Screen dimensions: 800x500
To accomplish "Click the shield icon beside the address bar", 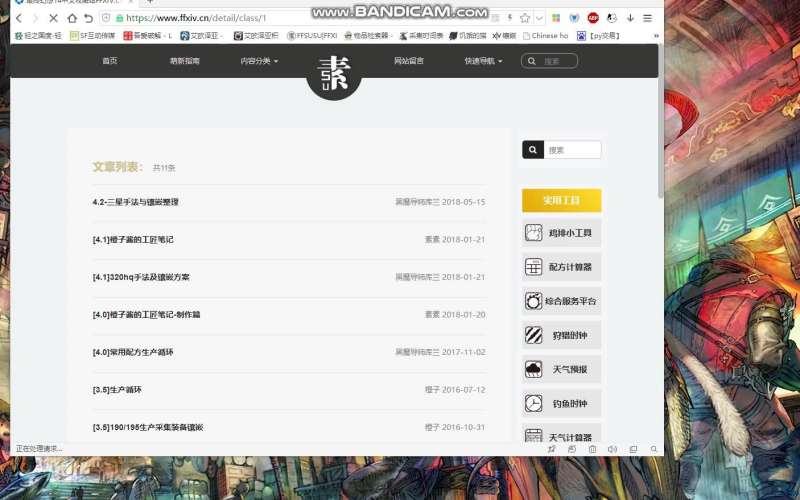I will 106,18.
